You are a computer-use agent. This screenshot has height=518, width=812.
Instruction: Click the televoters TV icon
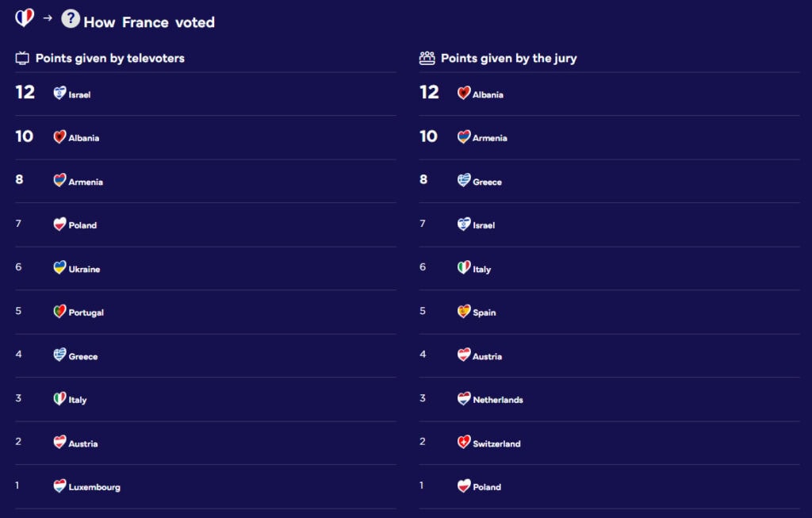click(x=22, y=58)
